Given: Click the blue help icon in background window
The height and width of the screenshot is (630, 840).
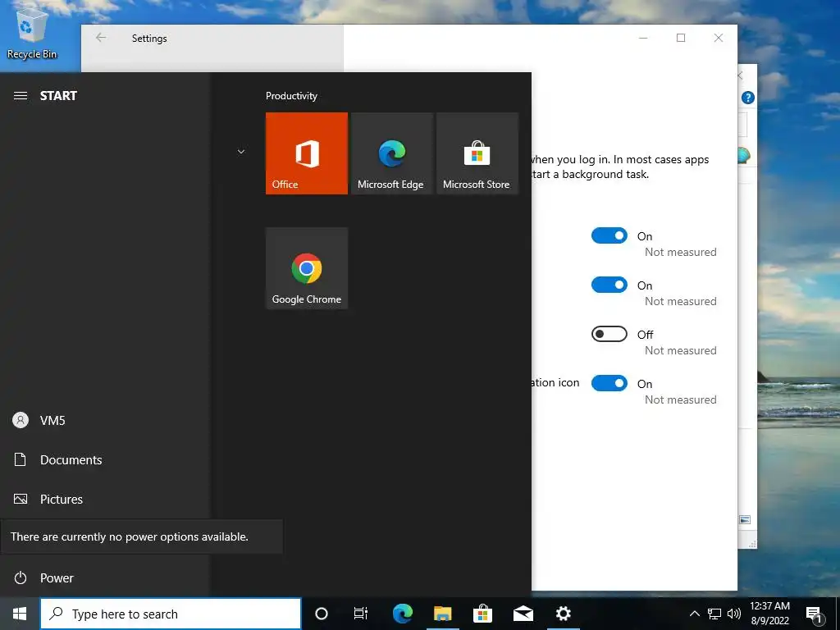Looking at the screenshot, I should click(x=748, y=98).
